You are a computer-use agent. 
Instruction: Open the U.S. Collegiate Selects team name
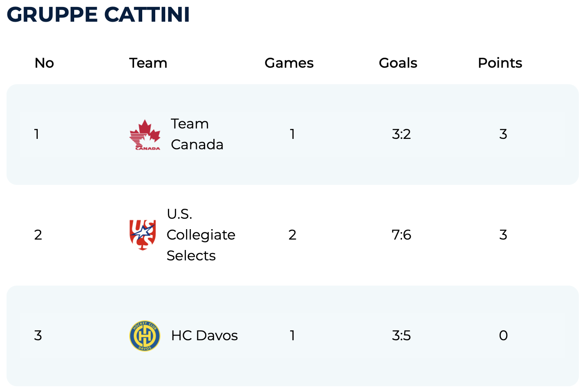(x=201, y=235)
